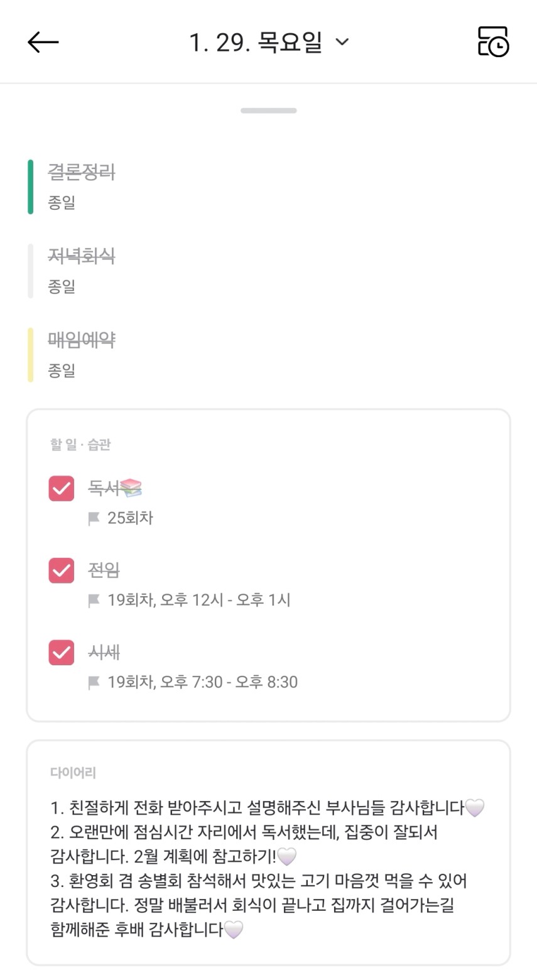Edit the diary entry text
The height and width of the screenshot is (980, 537).
[258, 867]
